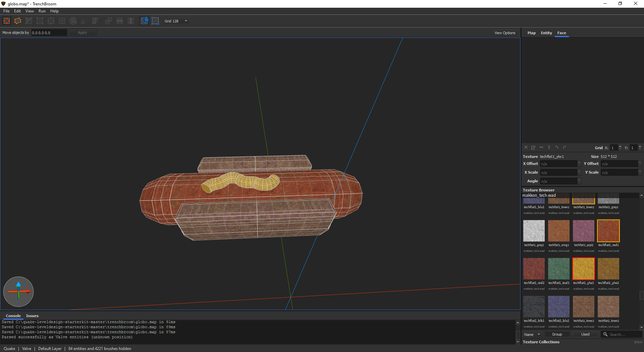644x352 pixels.
Task: Click the X Offset field
Action: 560,164
